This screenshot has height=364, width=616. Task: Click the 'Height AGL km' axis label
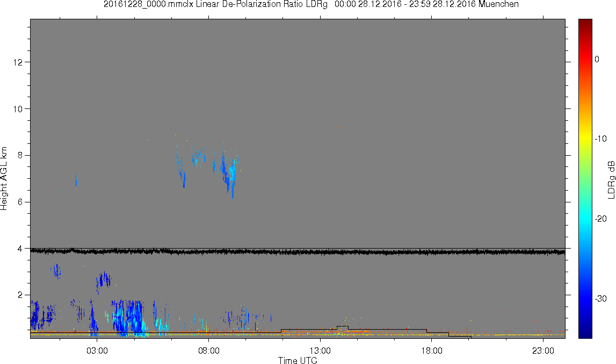(4, 179)
